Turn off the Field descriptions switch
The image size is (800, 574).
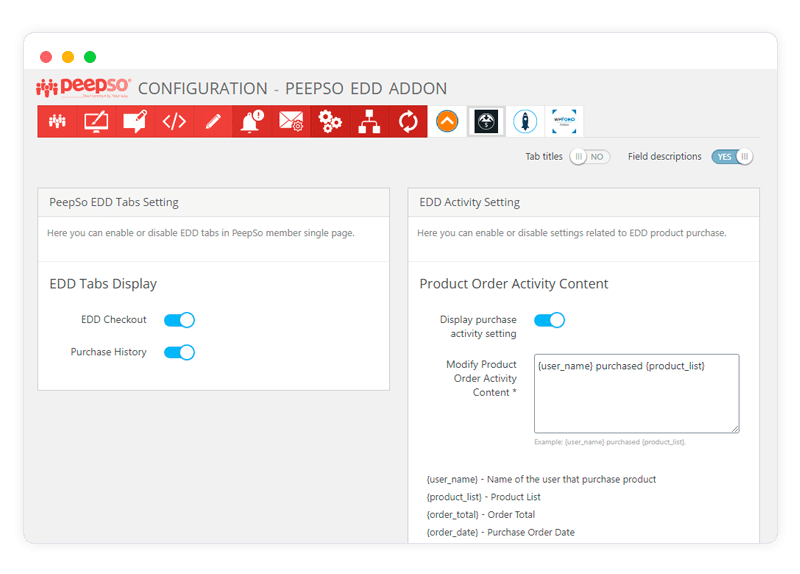(732, 157)
